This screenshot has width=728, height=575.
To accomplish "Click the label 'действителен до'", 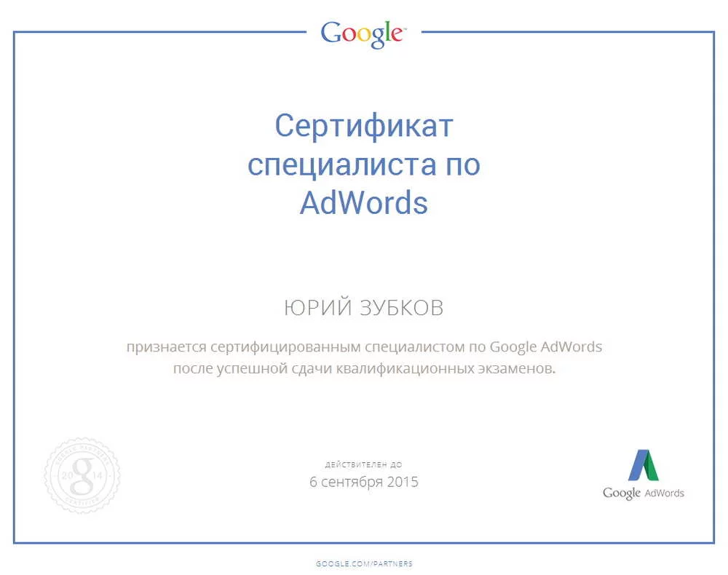I will 363,464.
